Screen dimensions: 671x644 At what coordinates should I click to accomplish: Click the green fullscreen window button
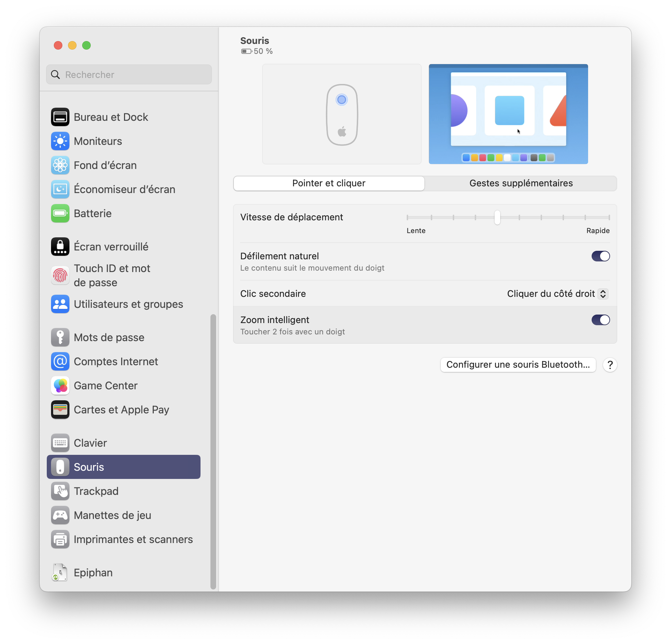[86, 45]
